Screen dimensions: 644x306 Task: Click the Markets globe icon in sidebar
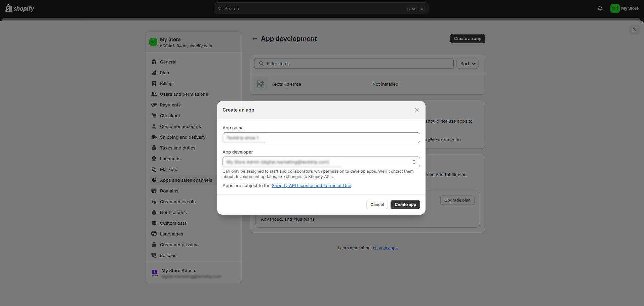coord(154,169)
